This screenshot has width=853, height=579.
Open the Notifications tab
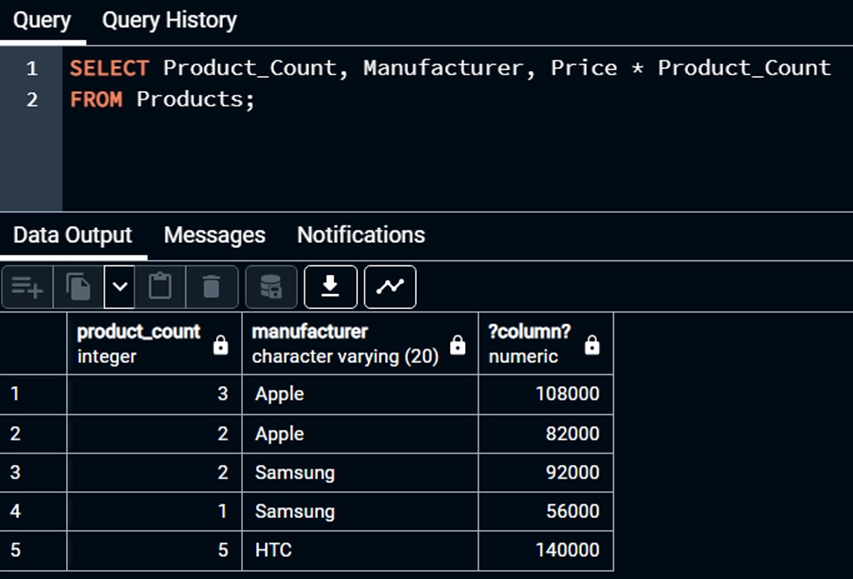click(x=360, y=235)
